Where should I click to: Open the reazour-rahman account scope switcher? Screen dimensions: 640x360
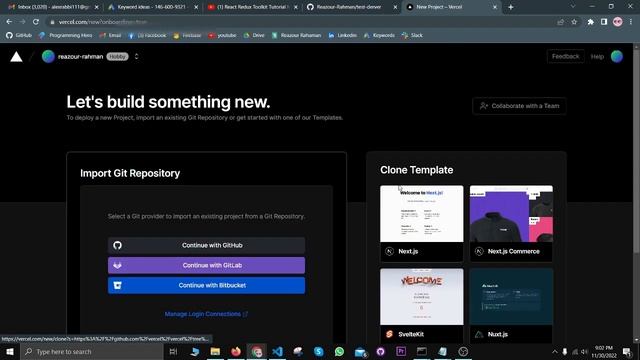(x=136, y=57)
